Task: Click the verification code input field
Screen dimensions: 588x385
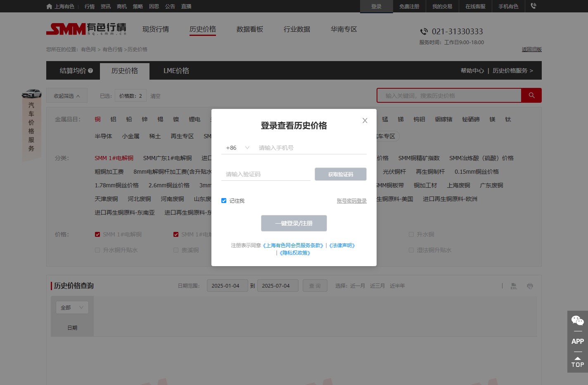Action: 266,174
